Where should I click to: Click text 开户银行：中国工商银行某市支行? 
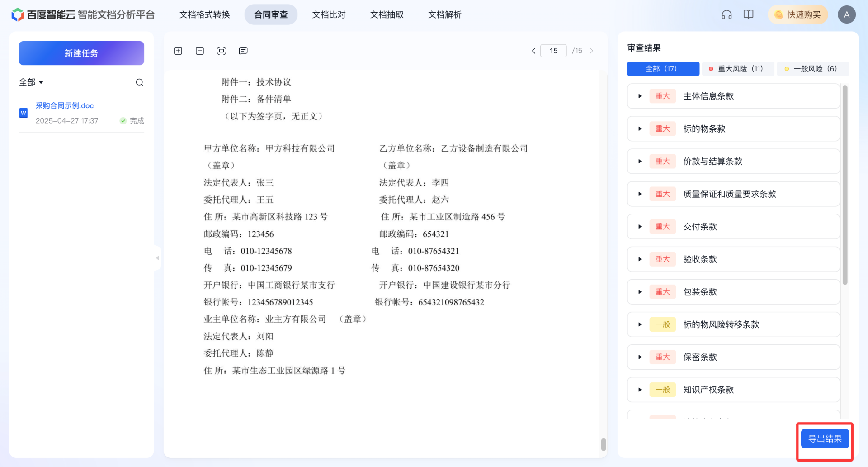[269, 285]
